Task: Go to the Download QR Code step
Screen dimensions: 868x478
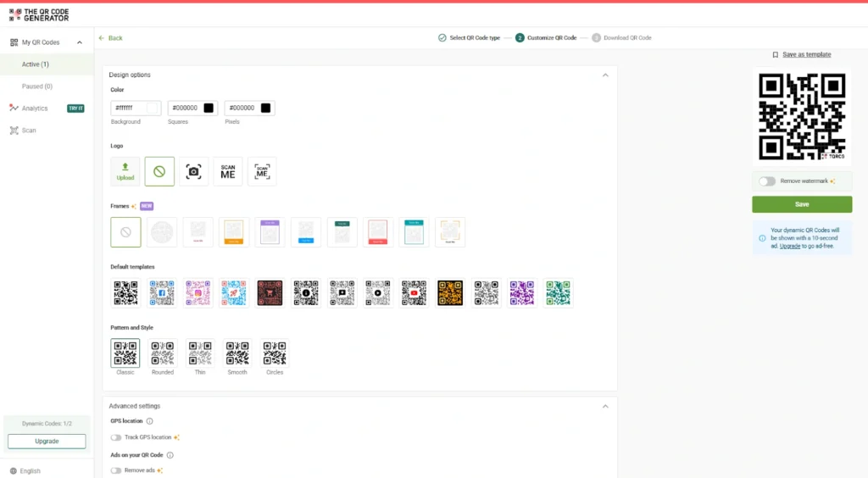Action: (x=621, y=37)
